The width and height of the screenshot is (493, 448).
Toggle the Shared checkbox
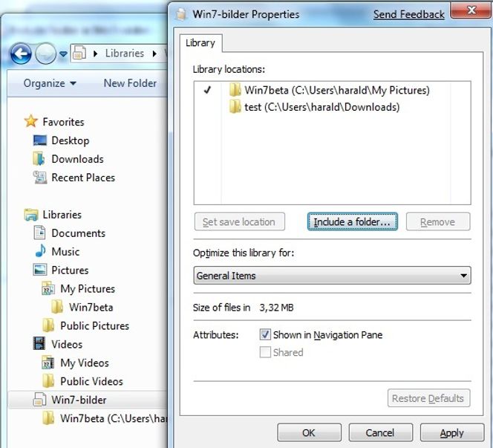click(x=265, y=352)
